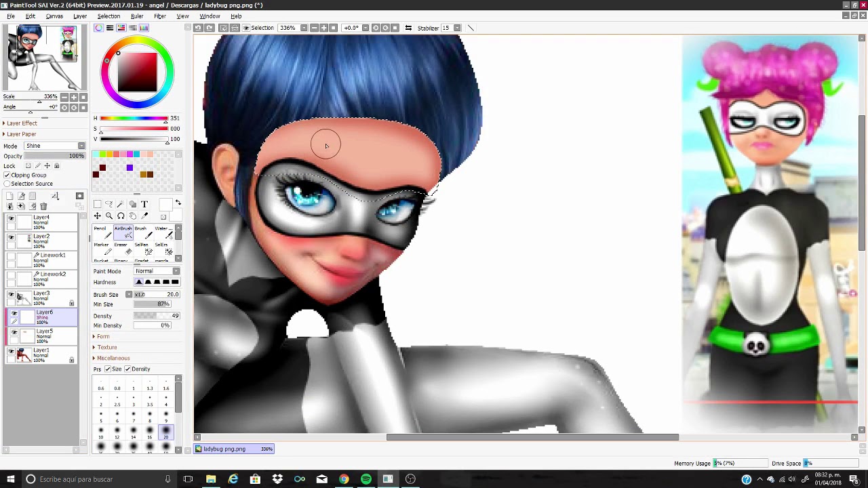Select the SelPen tool
The height and width of the screenshot is (488, 868).
[143, 249]
